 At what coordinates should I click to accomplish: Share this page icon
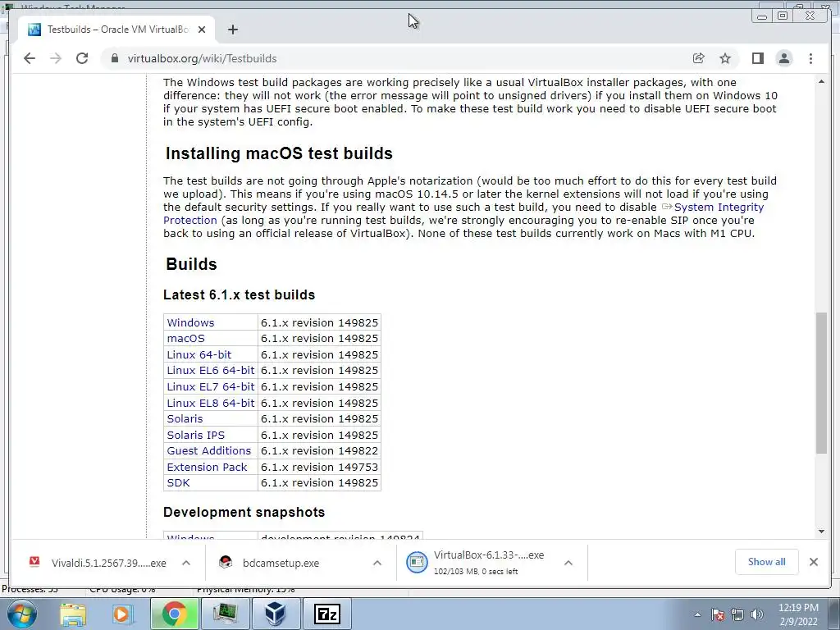tap(699, 58)
